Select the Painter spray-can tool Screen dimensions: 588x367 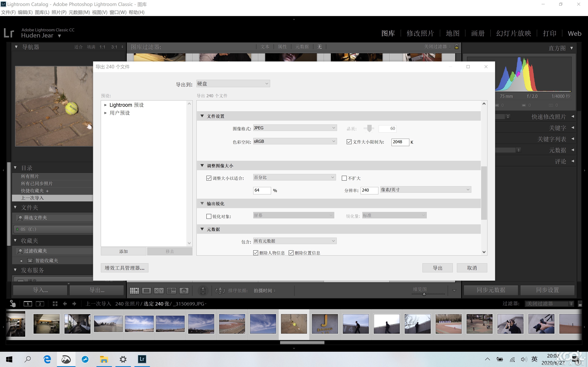(x=203, y=290)
